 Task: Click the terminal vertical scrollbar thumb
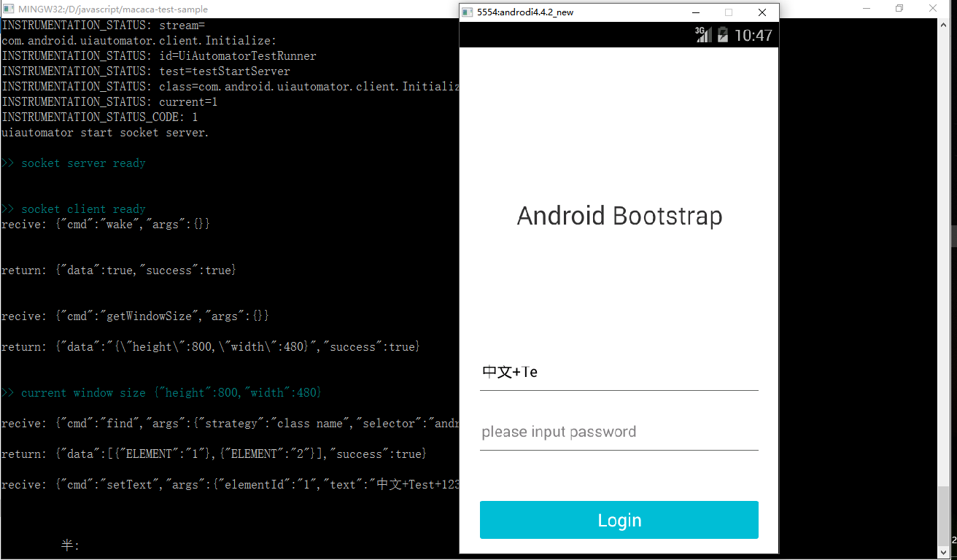point(944,515)
